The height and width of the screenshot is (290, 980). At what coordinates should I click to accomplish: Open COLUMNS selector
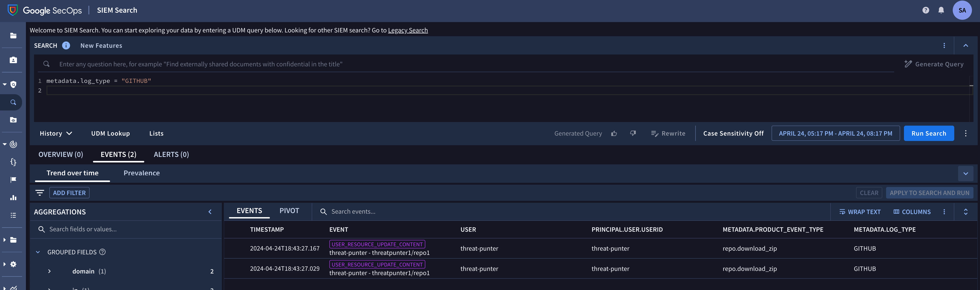click(912, 212)
